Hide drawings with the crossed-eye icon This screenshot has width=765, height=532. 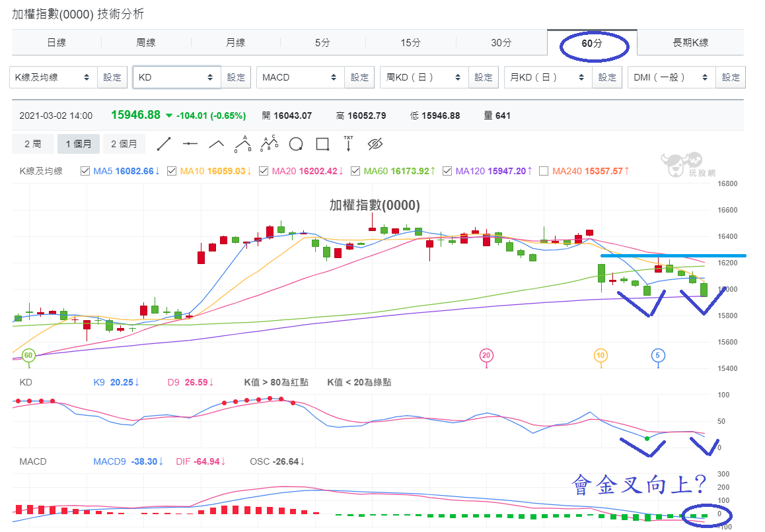375,144
